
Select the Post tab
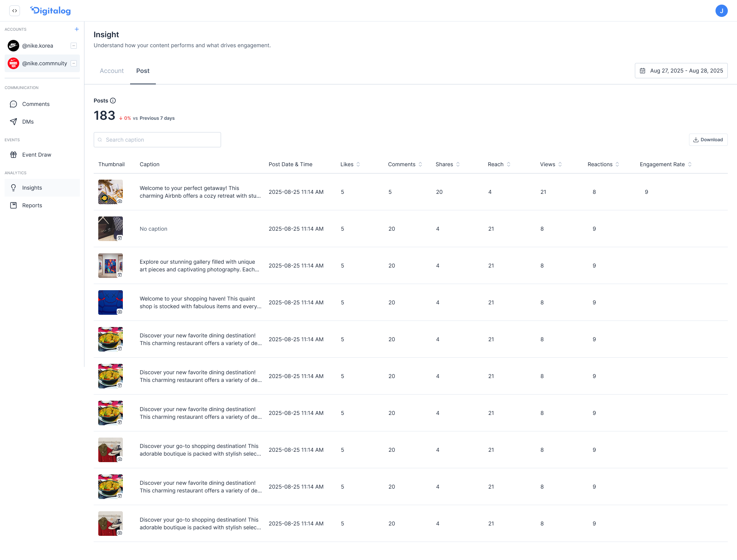click(143, 71)
